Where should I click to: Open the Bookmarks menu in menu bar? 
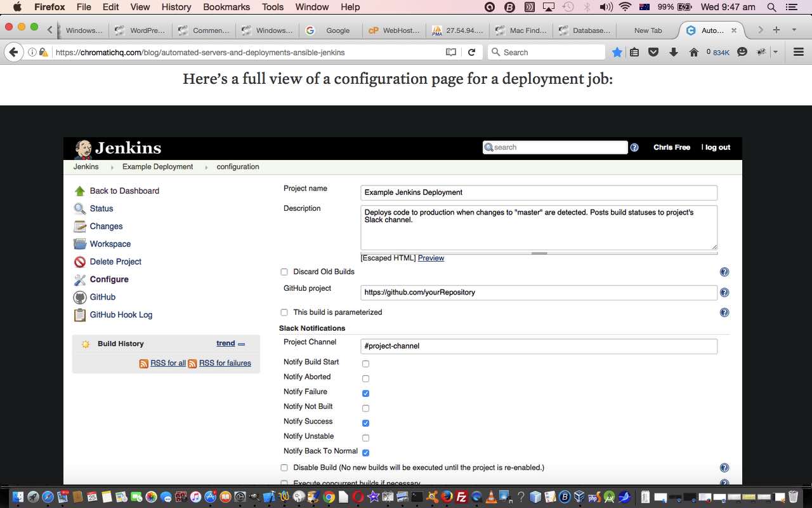click(x=226, y=7)
